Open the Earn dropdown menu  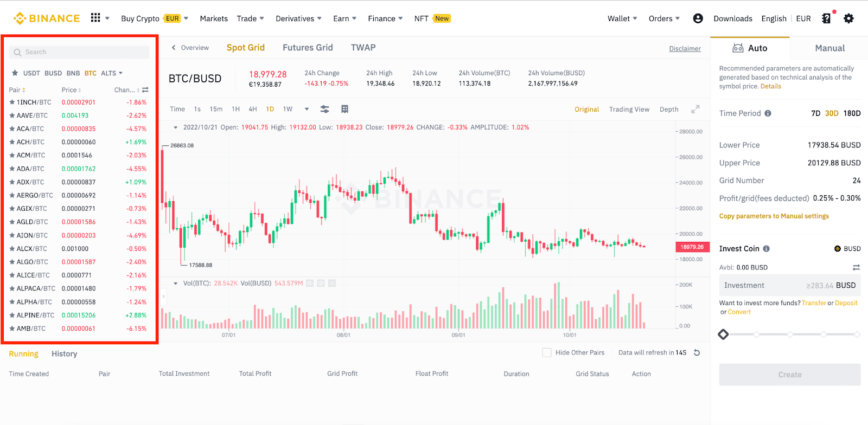click(x=344, y=18)
